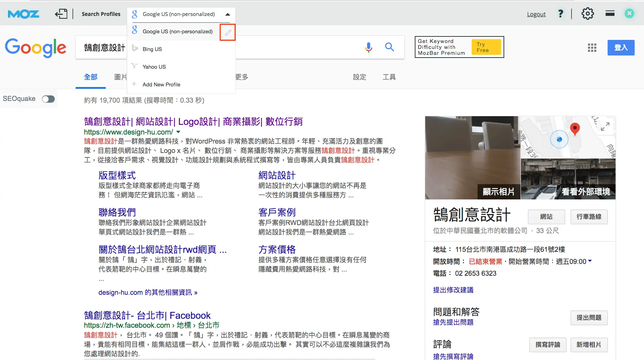This screenshot has height=360, width=644.
Task: Click the Moz logo in the MozBar
Action: pos(23,14)
